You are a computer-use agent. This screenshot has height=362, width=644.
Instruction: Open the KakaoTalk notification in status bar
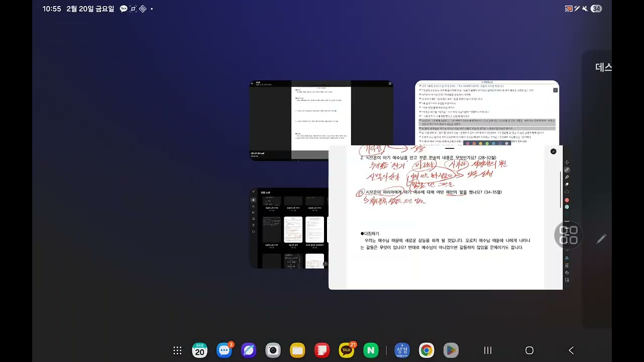[124, 9]
